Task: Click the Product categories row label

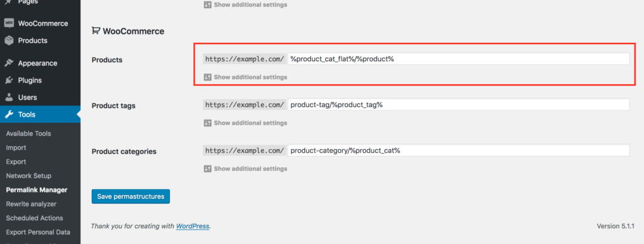Action: point(124,151)
